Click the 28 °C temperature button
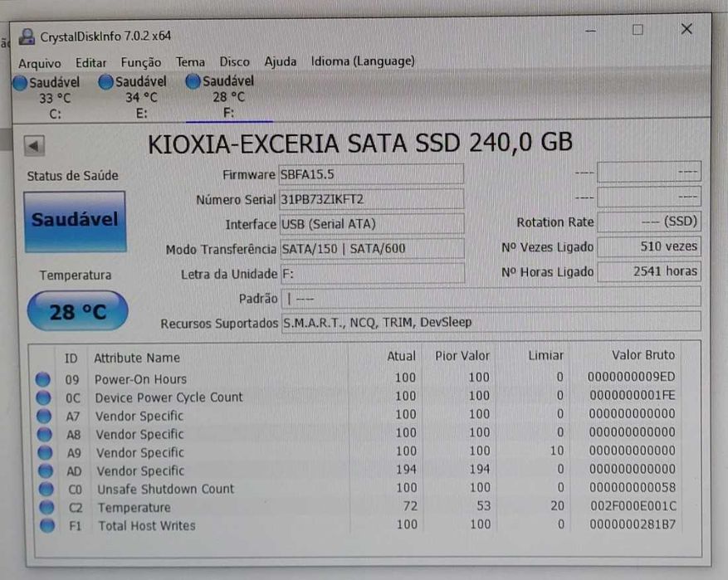Viewport: 728px width, 580px height. [x=77, y=311]
